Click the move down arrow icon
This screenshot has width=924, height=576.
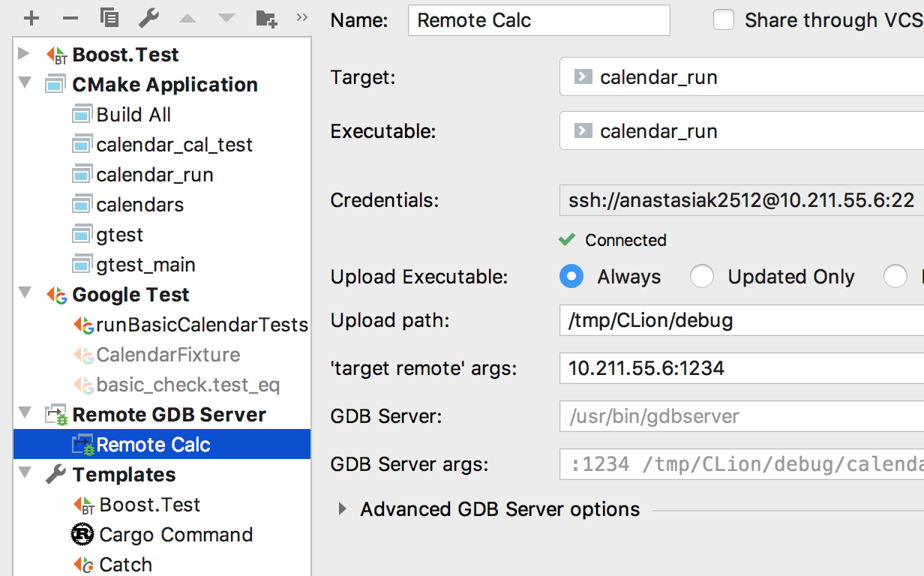(x=226, y=18)
